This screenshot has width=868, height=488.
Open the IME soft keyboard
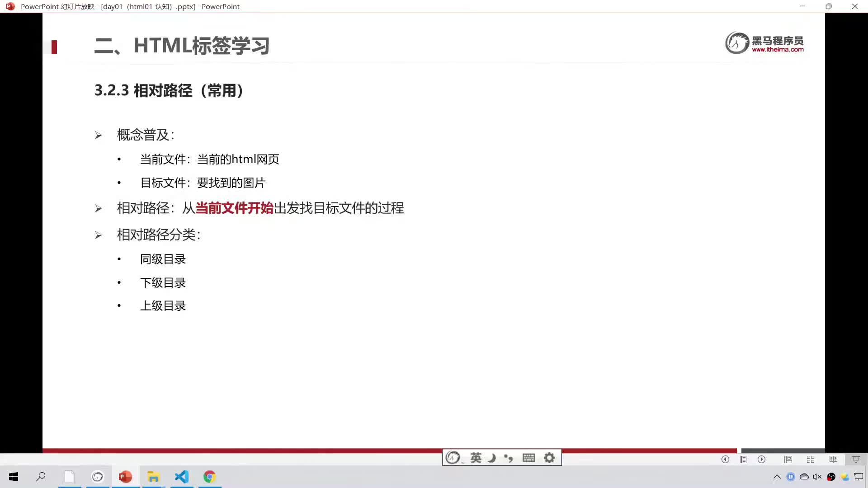pyautogui.click(x=528, y=458)
